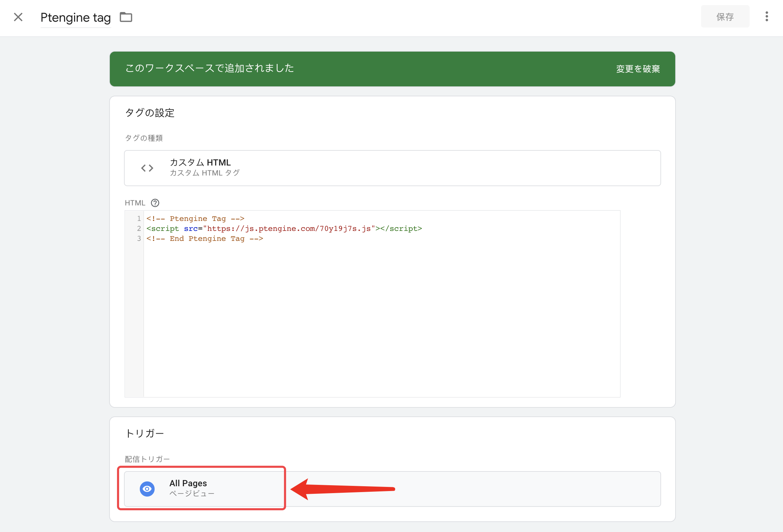Select the All Pages trigger
The width and height of the screenshot is (783, 532).
tap(392, 489)
